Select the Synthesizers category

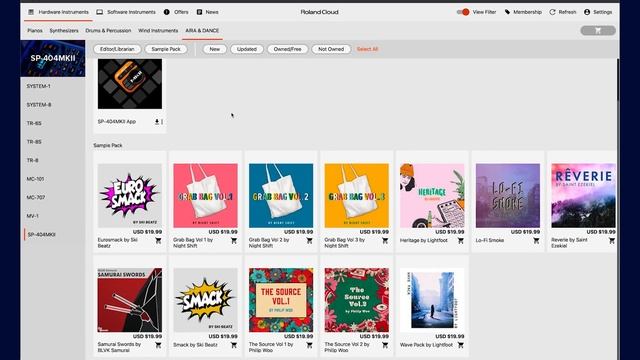pos(64,31)
